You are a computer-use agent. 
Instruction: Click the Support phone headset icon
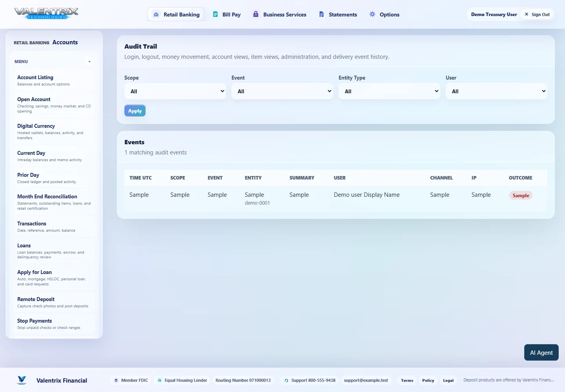click(x=286, y=380)
